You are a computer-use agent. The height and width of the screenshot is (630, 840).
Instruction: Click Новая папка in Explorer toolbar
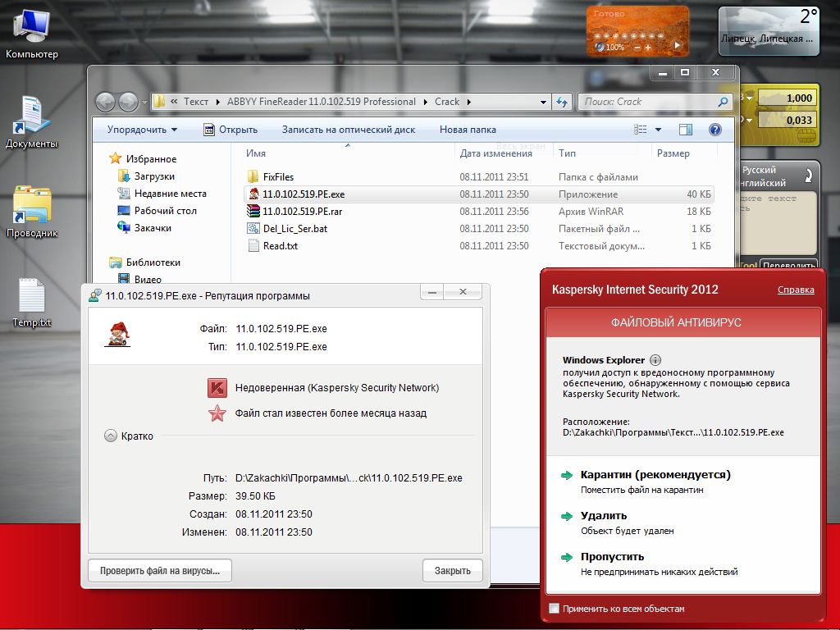(468, 130)
